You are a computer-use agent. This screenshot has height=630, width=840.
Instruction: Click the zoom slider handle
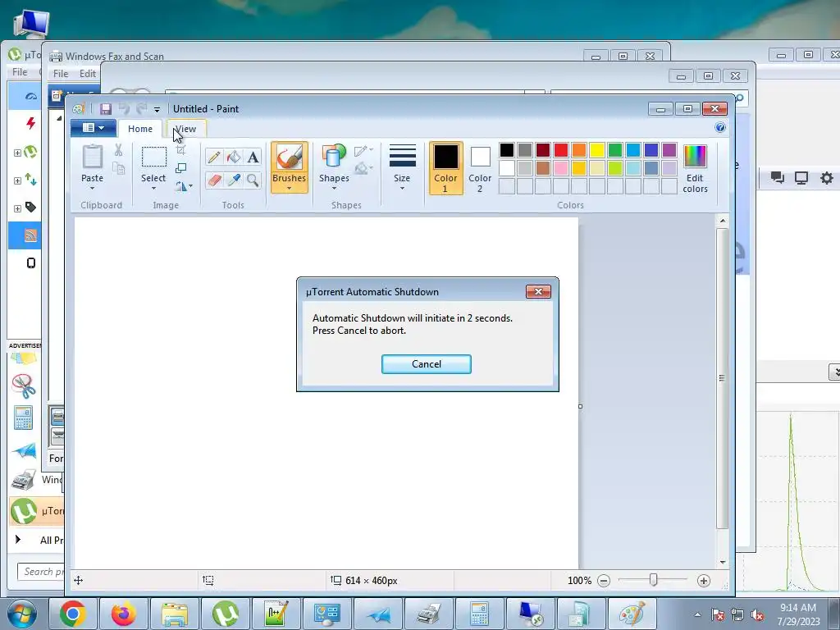[653, 580]
